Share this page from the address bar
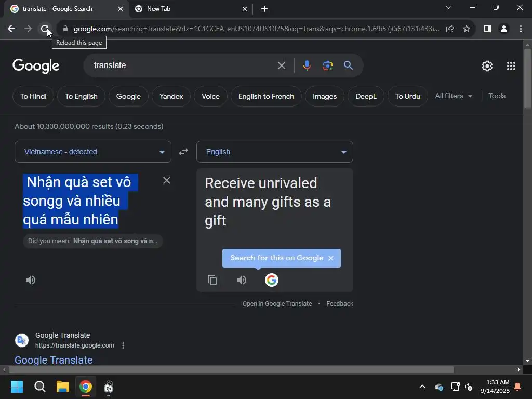 [450, 29]
